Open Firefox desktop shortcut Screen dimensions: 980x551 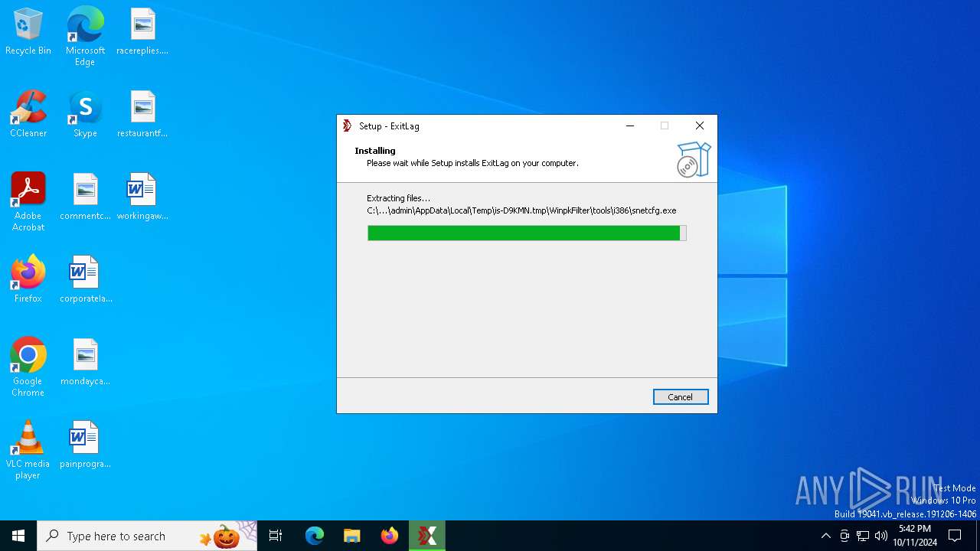click(x=28, y=279)
